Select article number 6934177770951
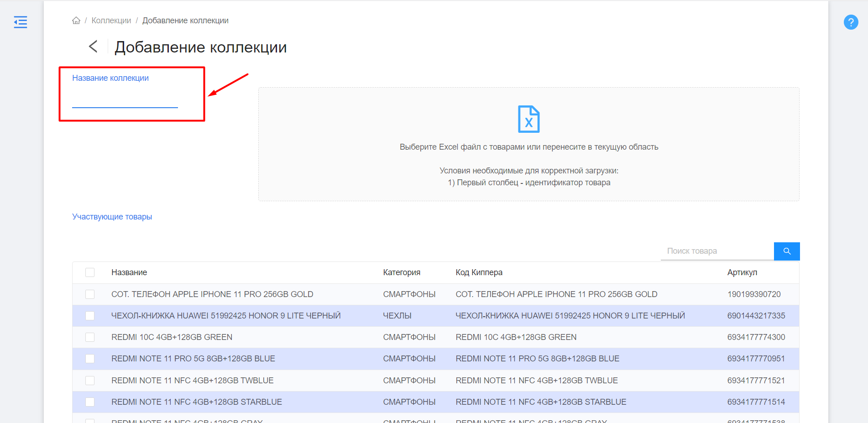Screen dimensions: 868x423 [756, 359]
